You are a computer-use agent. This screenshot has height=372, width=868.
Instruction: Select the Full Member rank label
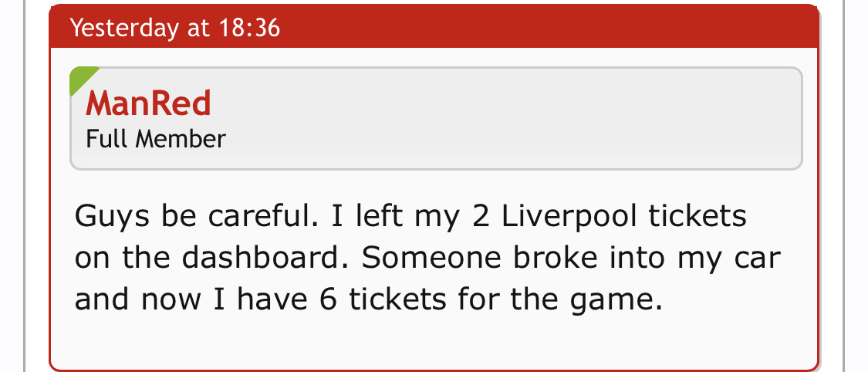coord(156,139)
